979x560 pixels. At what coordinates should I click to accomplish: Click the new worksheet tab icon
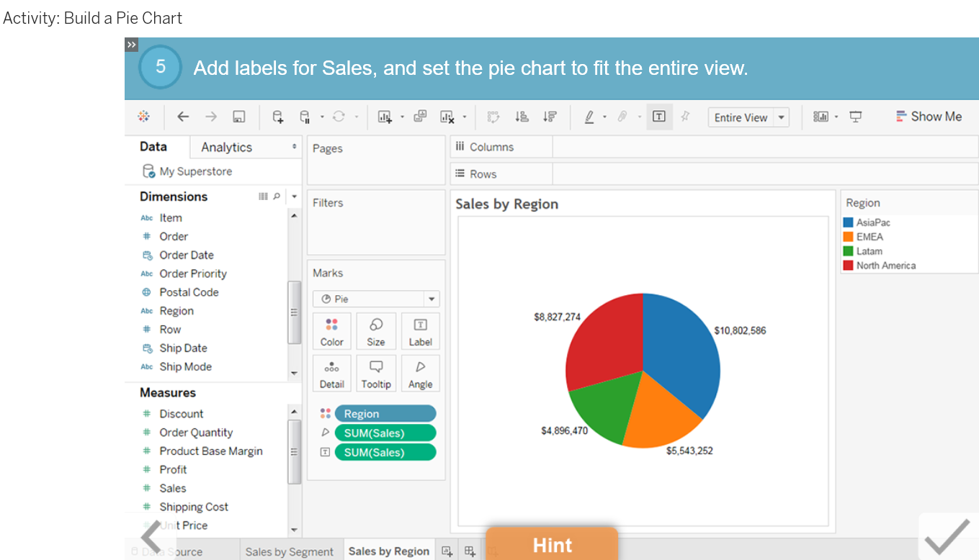[447, 551]
